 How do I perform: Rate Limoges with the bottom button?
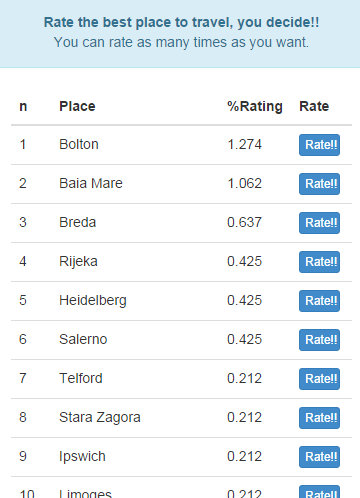coord(319,492)
